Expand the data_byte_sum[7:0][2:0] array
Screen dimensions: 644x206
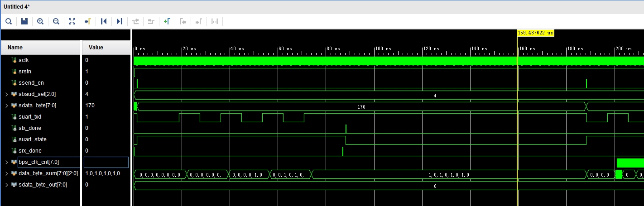6,173
